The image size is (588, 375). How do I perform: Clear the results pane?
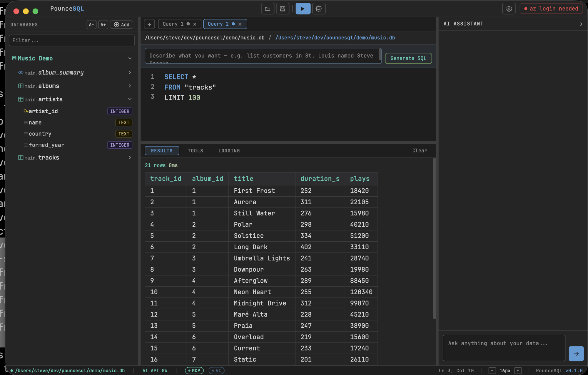[420, 150]
